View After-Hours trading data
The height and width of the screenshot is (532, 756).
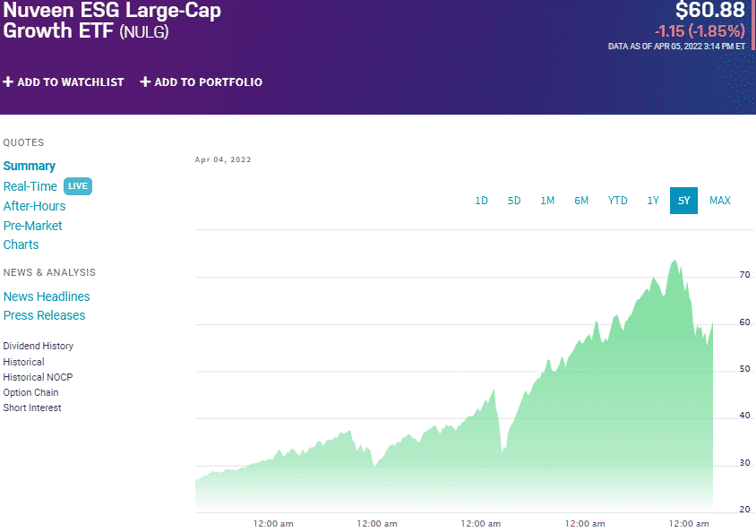(34, 206)
